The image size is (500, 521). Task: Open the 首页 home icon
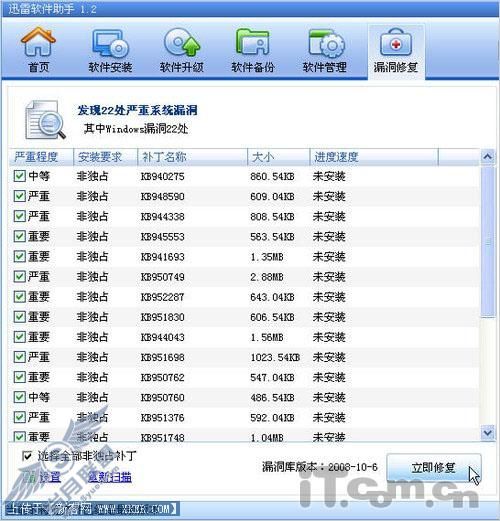(38, 42)
